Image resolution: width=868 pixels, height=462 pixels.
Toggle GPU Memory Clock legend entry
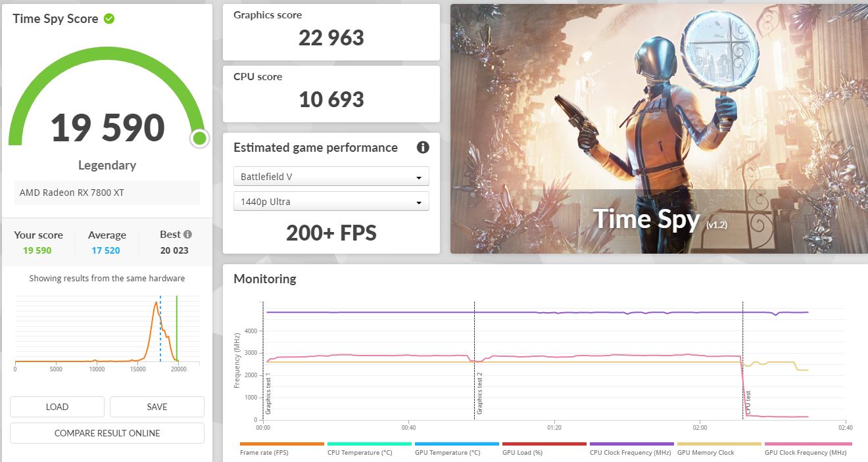tap(719, 449)
